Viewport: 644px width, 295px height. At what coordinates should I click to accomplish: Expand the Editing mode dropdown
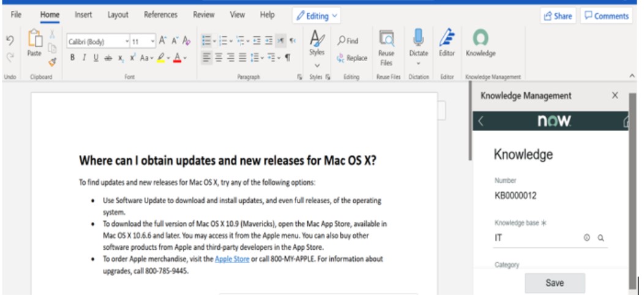coord(316,16)
